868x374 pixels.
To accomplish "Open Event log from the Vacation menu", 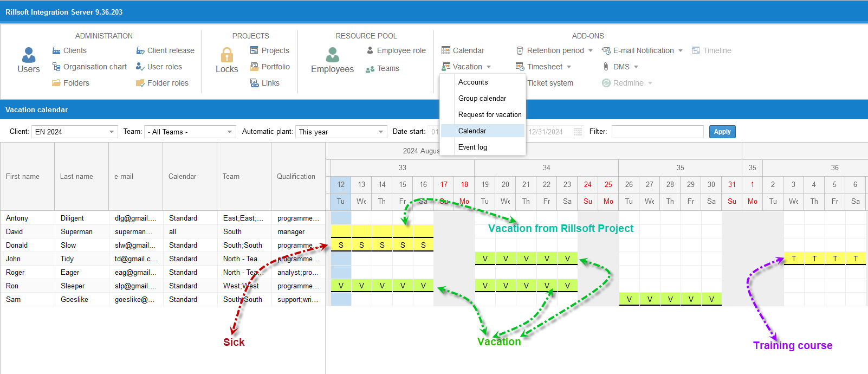I will pos(472,147).
